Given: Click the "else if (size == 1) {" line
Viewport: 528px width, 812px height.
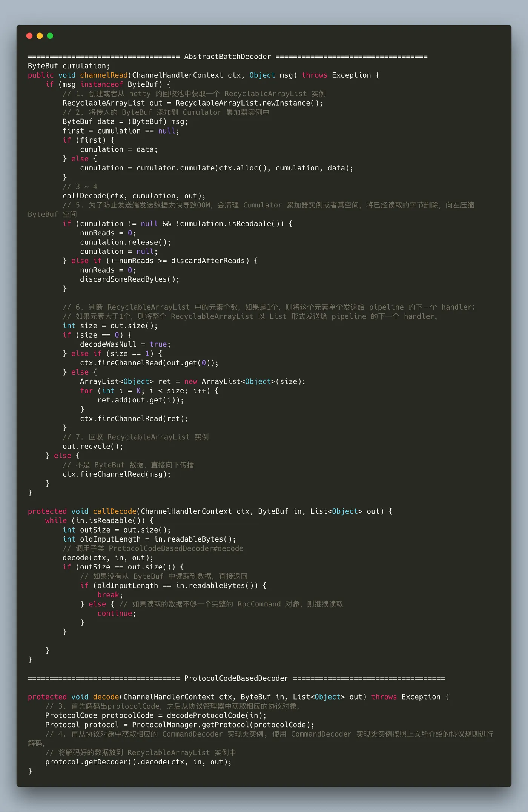Looking at the screenshot, I should 117,353.
